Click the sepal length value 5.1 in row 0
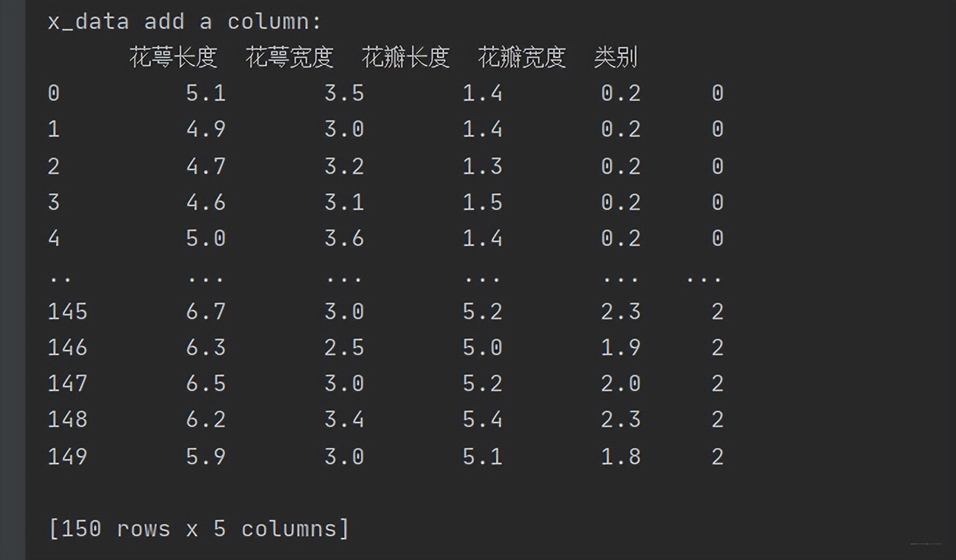The image size is (956, 560). 205,93
